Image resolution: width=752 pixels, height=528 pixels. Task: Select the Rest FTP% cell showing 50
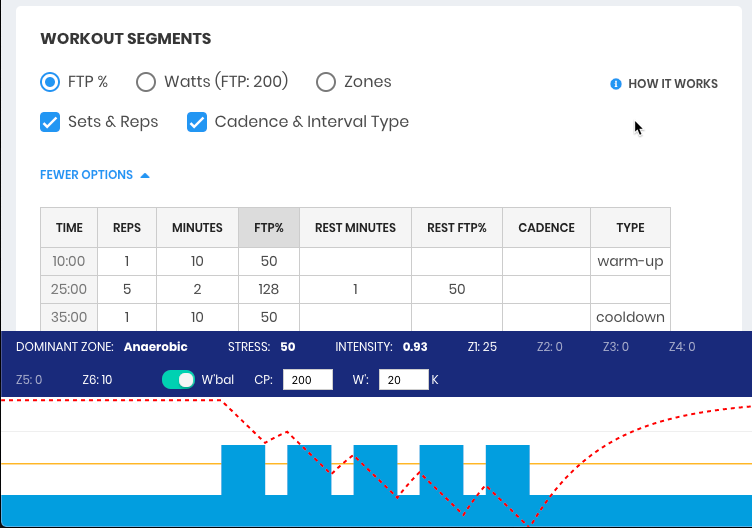point(457,289)
